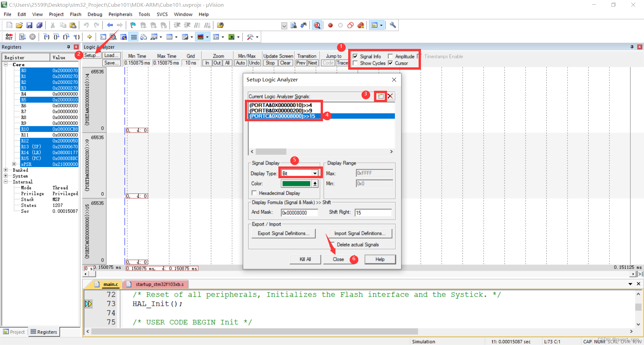
Task: Click the Step Out braces icon
Action: coord(66,37)
